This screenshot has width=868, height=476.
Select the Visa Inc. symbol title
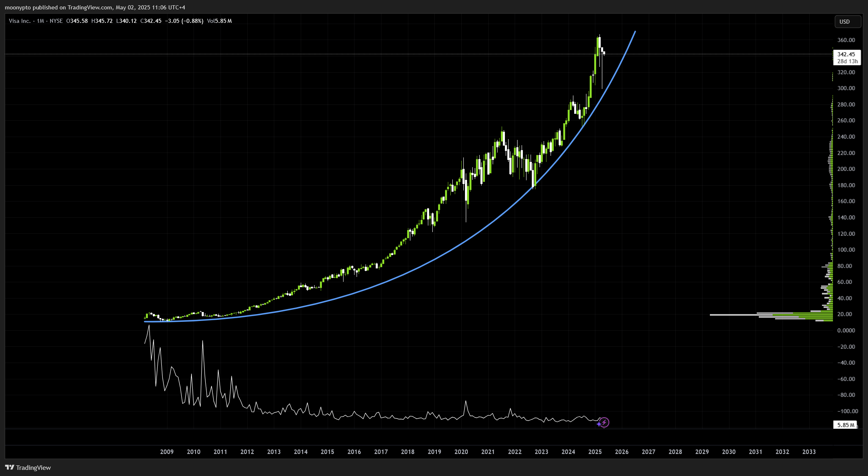click(20, 21)
